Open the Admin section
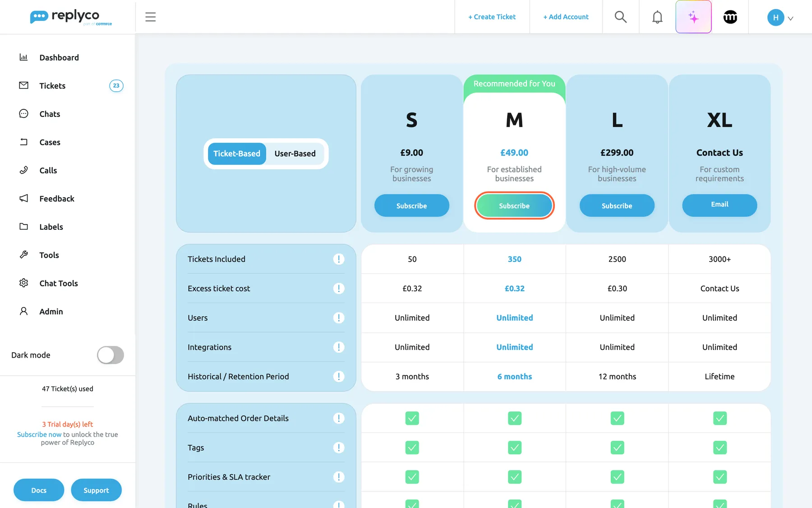The image size is (812, 508). (x=51, y=312)
